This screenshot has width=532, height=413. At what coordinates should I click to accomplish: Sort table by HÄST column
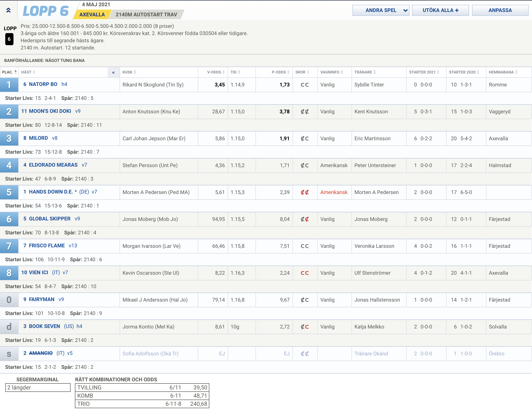pyautogui.click(x=28, y=72)
